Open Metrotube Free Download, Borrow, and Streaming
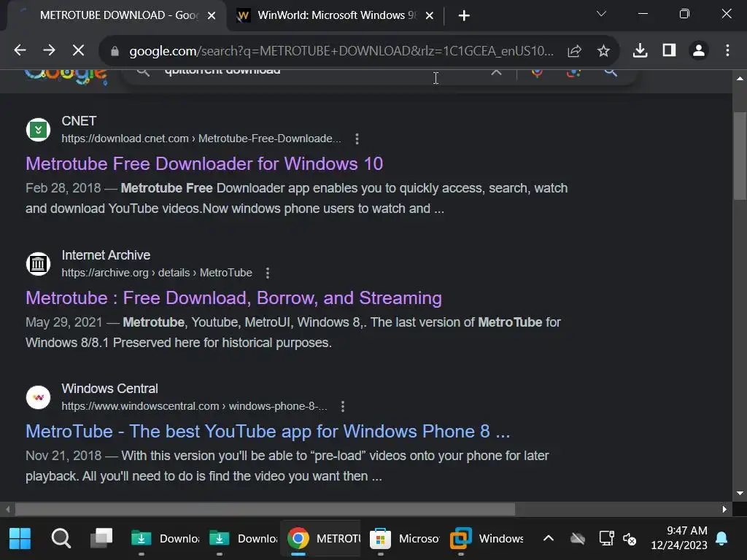This screenshot has height=560, width=747. (x=233, y=298)
